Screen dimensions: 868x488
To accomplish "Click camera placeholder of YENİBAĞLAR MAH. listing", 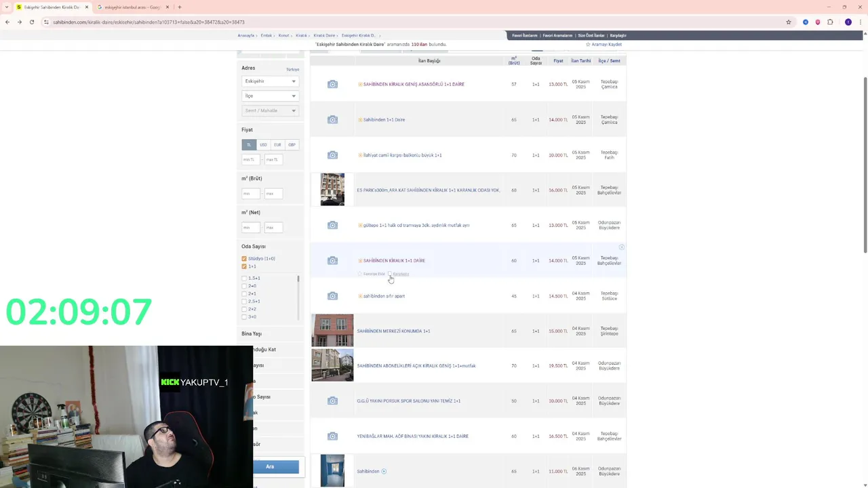I will [332, 436].
